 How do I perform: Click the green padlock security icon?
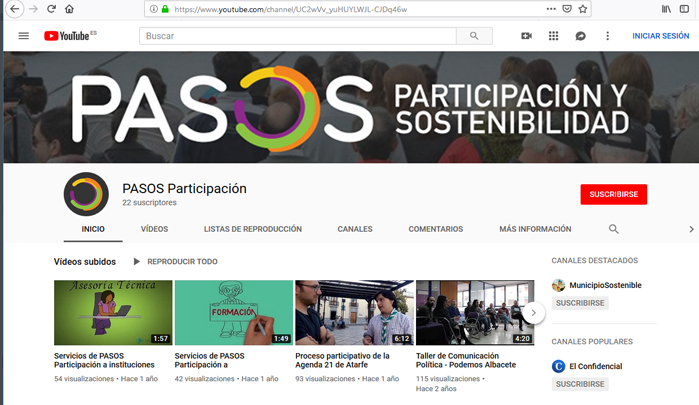[x=165, y=9]
